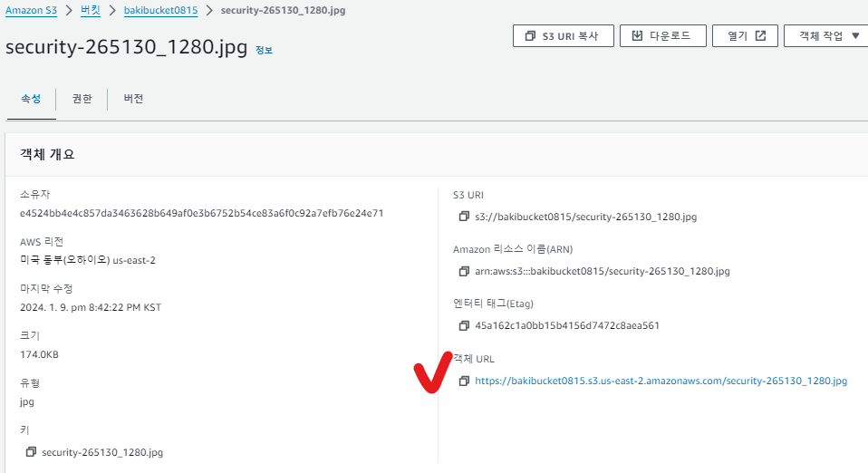Screen dimensions: 868x473
Task: Open bakibucket0815 breadcrumb link
Action: point(160,11)
